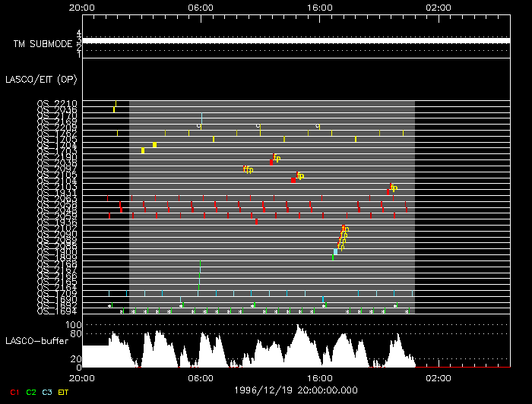
Task: Click the 100 value on buffer axis
Action: coord(73,325)
